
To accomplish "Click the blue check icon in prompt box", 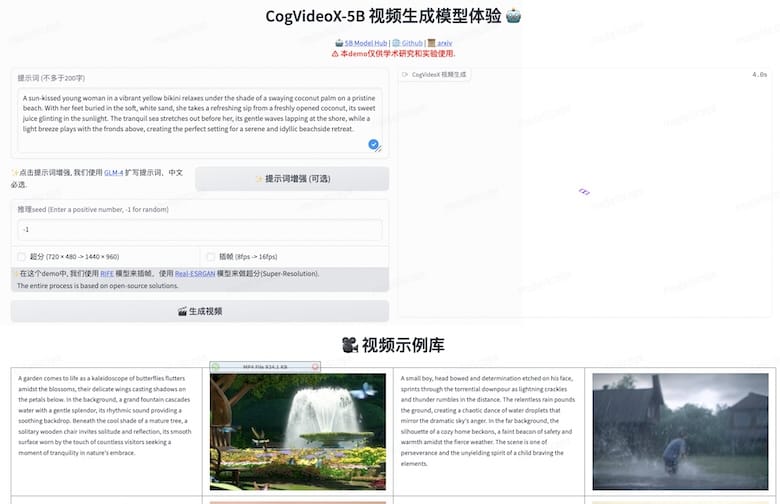I will 373,144.
